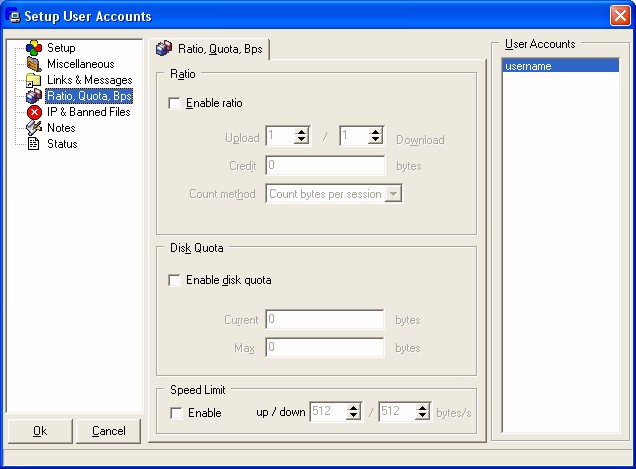Click the Upload ratio number field

point(281,136)
